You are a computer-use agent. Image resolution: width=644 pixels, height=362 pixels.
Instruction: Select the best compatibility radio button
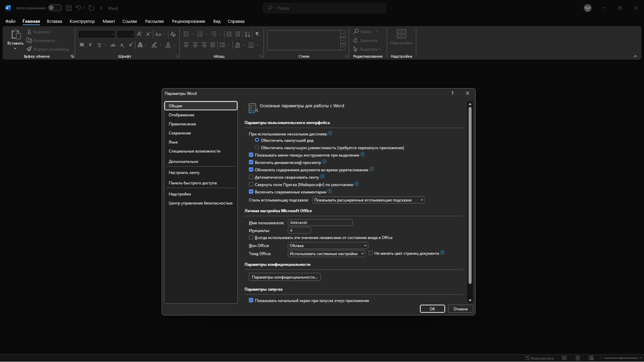(257, 147)
